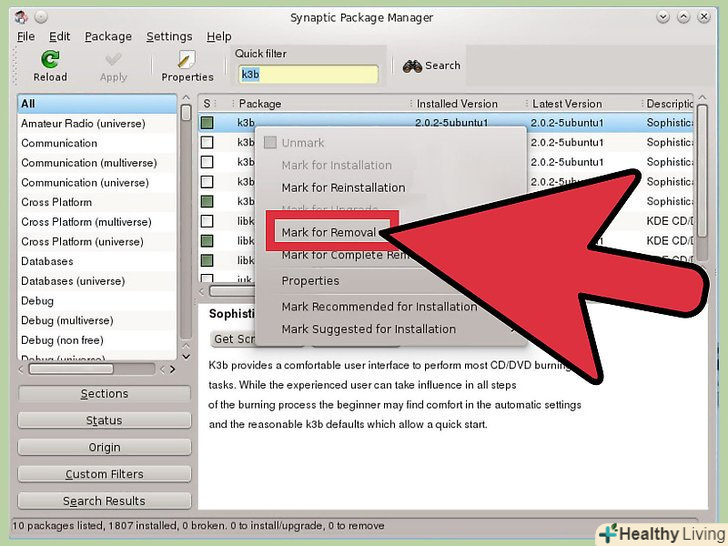
Task: Toggle status checkbox of third package row
Action: 207,162
